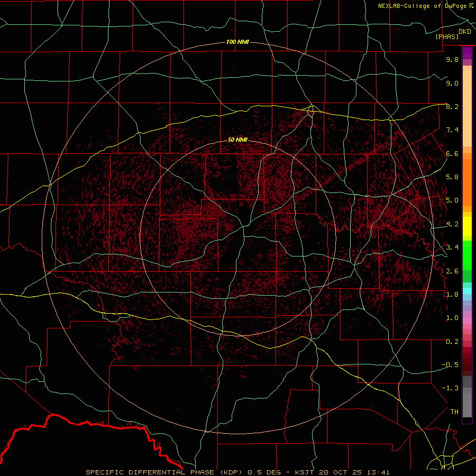Click the 1.0 value on the scale

[452, 318]
